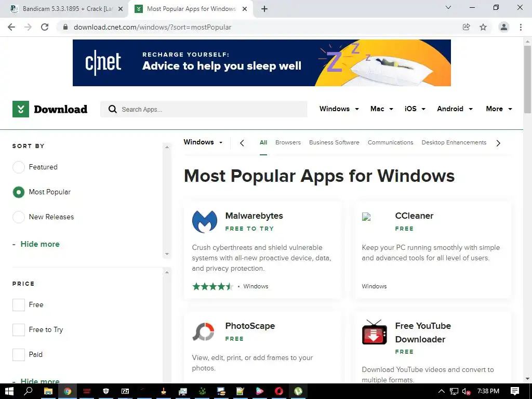Open the Chrome profile avatar menu
The height and width of the screenshot is (399, 532).
click(x=504, y=27)
